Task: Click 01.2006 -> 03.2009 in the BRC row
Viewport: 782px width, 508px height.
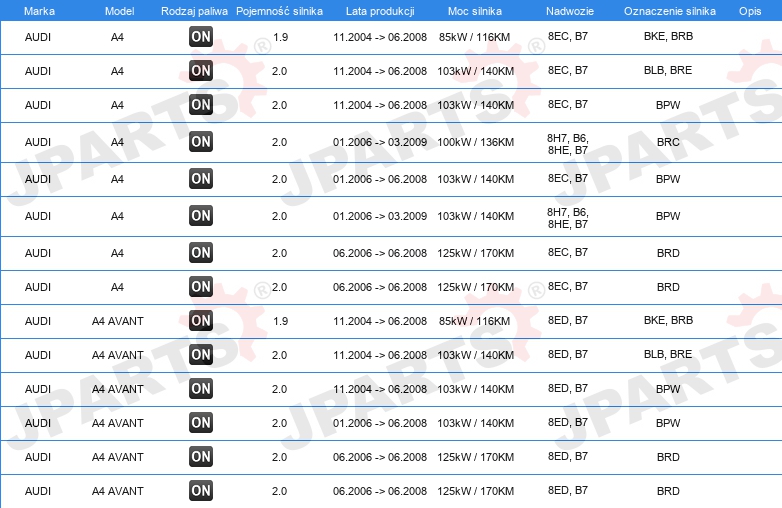Action: 380,142
